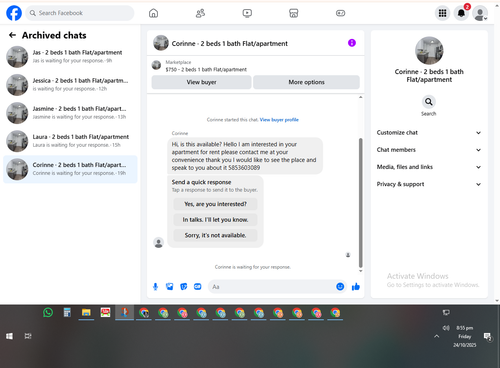Viewport: 500px width, 368px height.
Task: Open the Jessica archived chat
Action: [70, 85]
